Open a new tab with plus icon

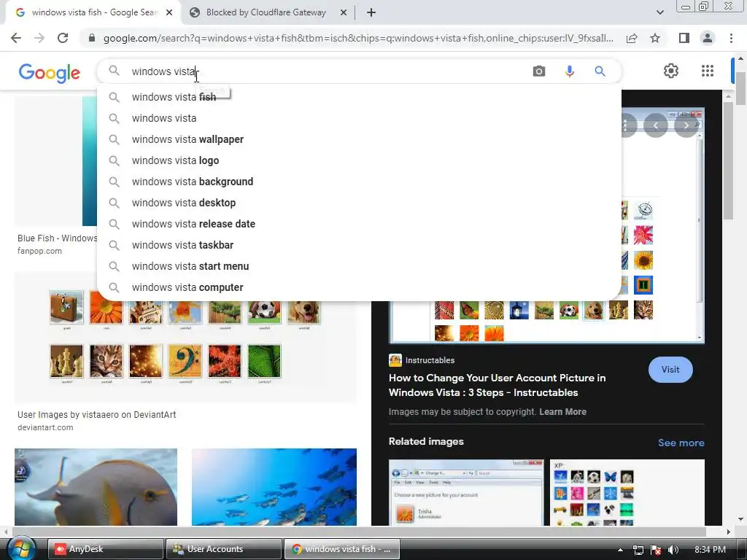[371, 12]
